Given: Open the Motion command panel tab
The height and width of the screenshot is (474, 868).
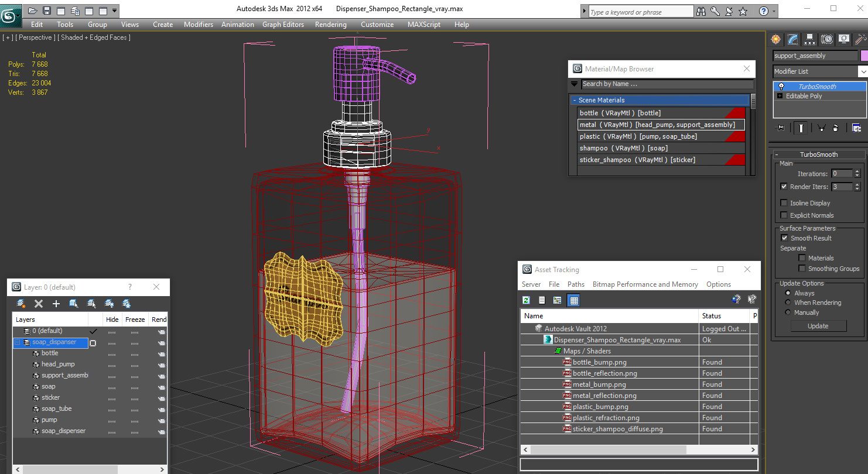Looking at the screenshot, I should click(827, 39).
